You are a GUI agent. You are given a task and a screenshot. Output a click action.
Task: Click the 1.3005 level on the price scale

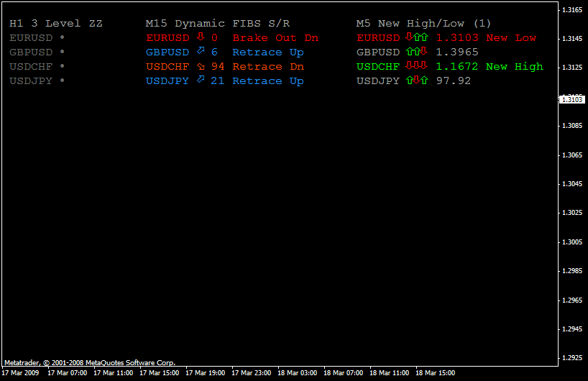point(572,242)
